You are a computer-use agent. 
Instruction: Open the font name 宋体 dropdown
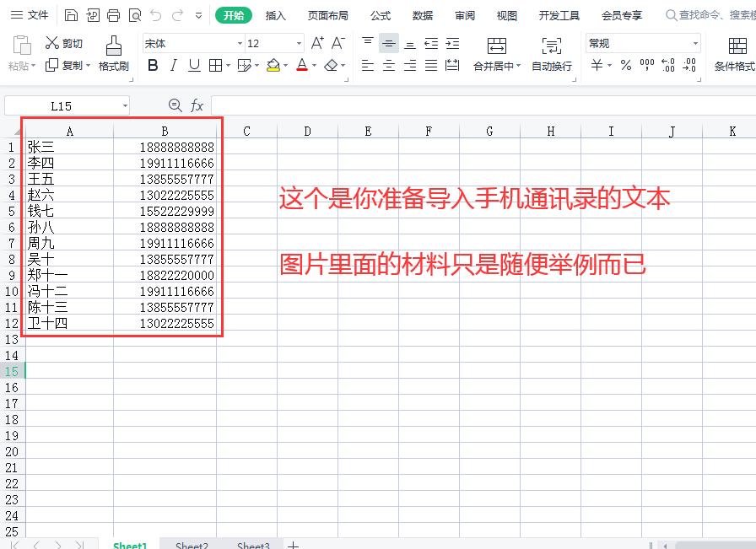click(239, 43)
